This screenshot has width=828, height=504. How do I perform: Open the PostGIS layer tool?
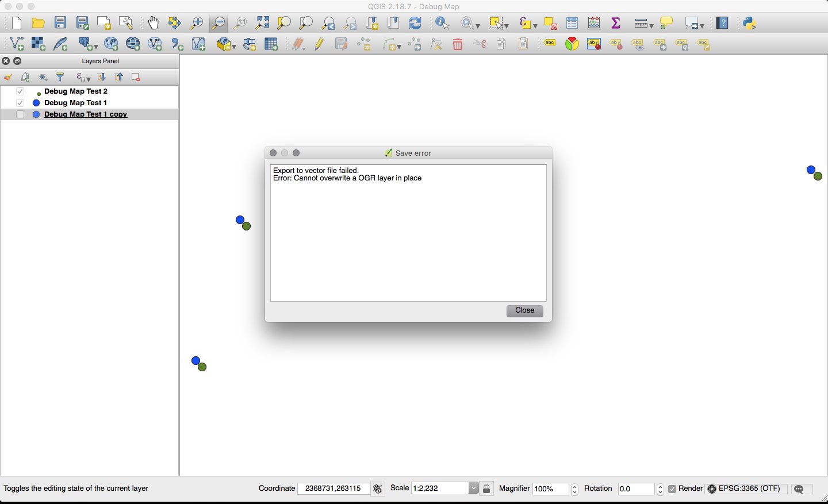(x=83, y=44)
